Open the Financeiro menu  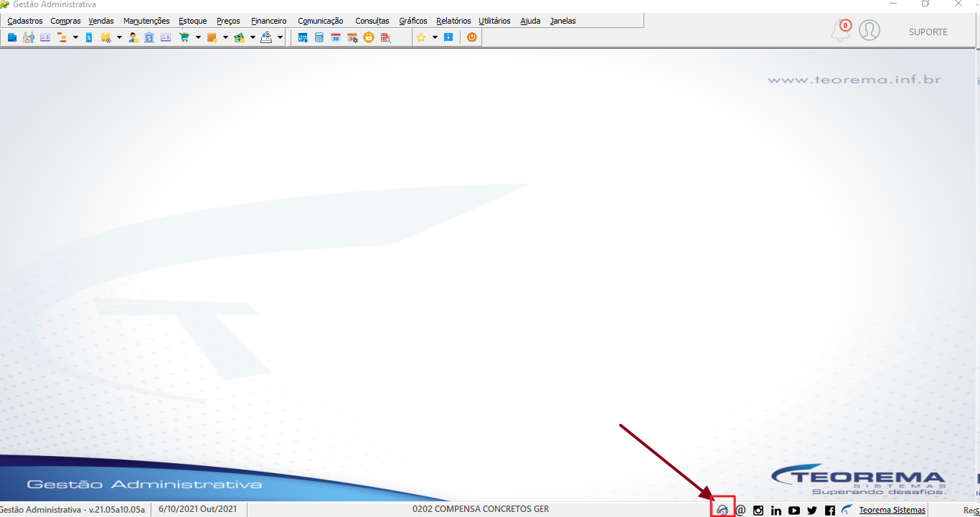pos(269,21)
